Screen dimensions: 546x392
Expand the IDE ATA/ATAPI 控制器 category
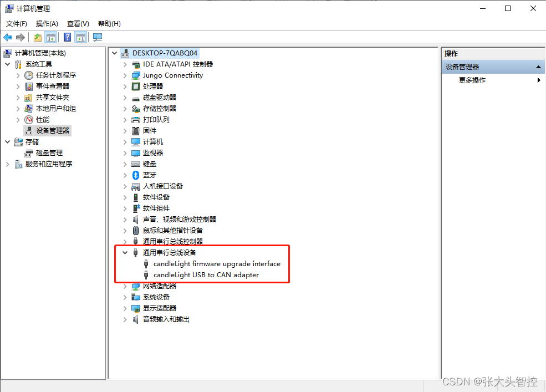(125, 64)
